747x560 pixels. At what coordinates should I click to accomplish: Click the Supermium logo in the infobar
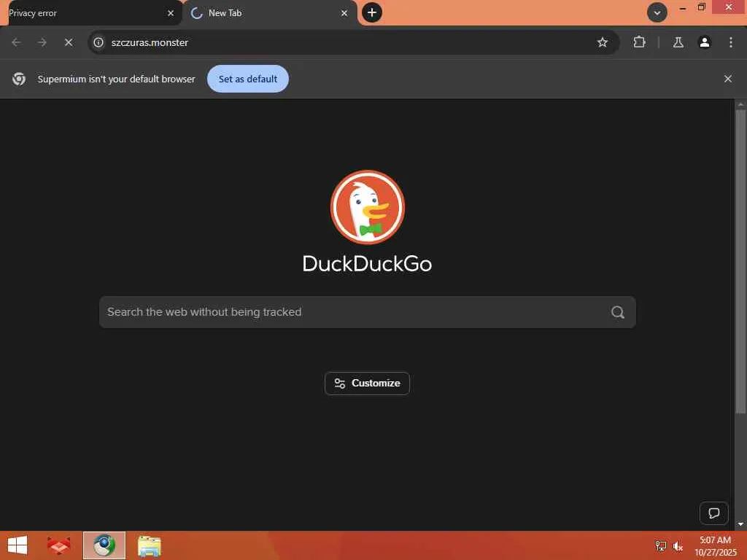(x=19, y=79)
